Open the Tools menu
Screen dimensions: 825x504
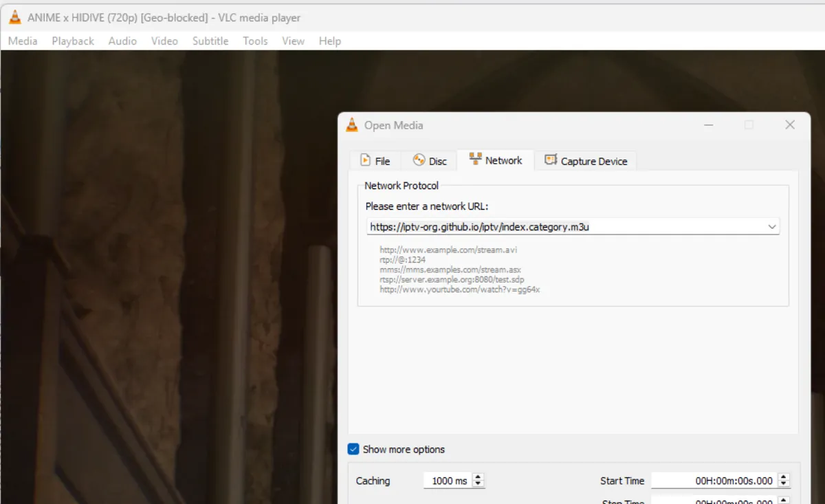tap(255, 41)
